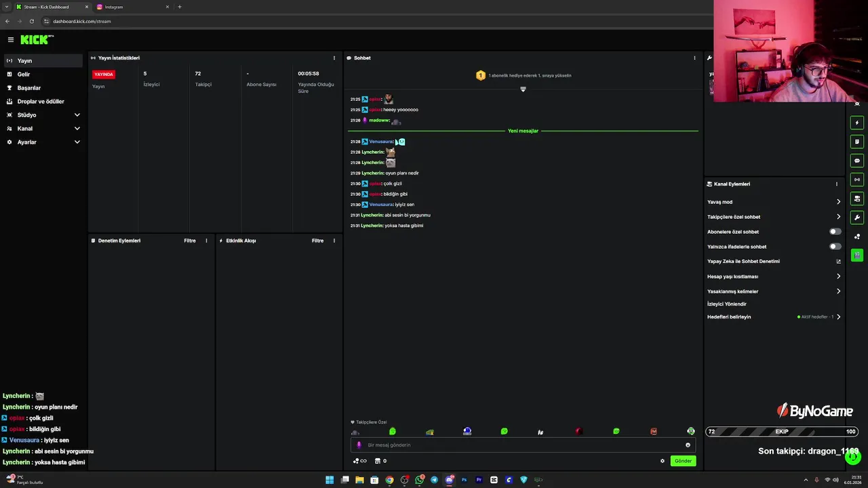This screenshot has width=868, height=488.
Task: Open the Yavaş mod settings
Action: point(774,202)
